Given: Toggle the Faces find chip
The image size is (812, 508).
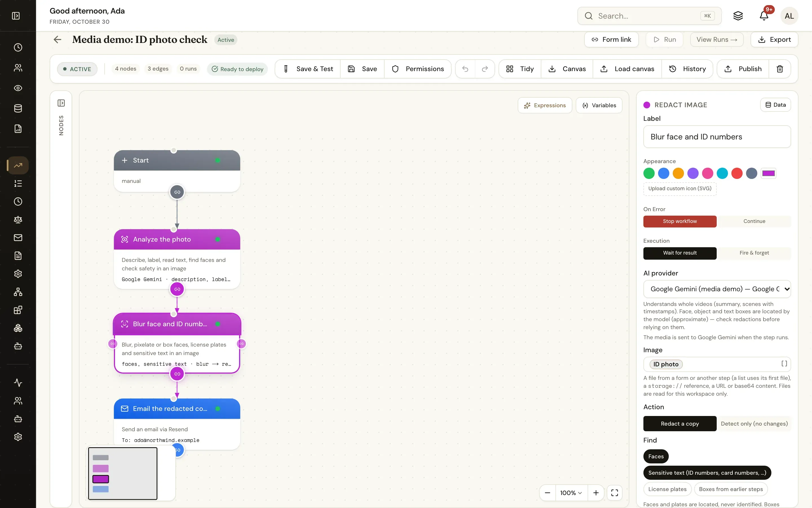Looking at the screenshot, I should 656,456.
